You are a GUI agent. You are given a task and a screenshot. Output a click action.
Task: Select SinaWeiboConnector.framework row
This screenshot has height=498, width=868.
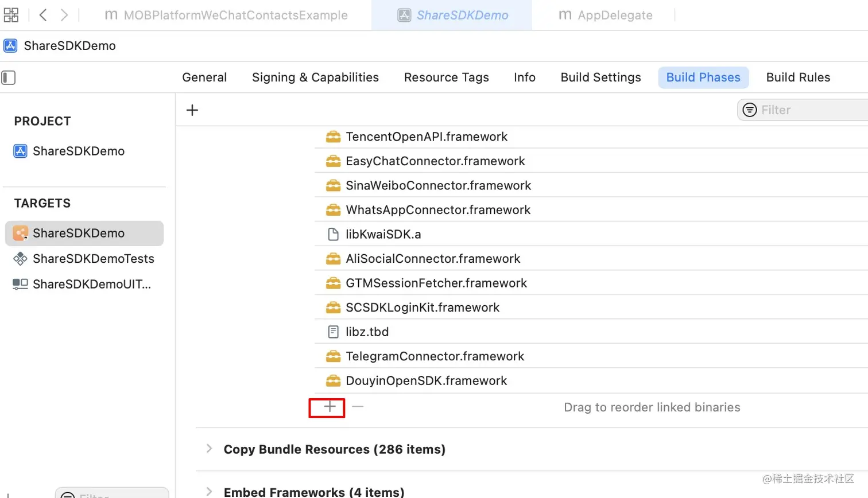pos(591,186)
